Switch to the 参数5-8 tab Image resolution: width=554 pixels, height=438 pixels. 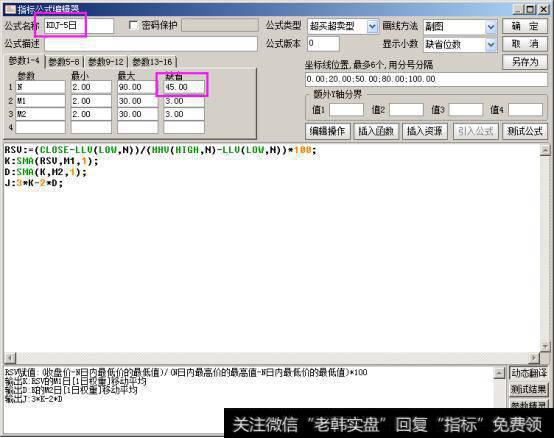tap(64, 62)
